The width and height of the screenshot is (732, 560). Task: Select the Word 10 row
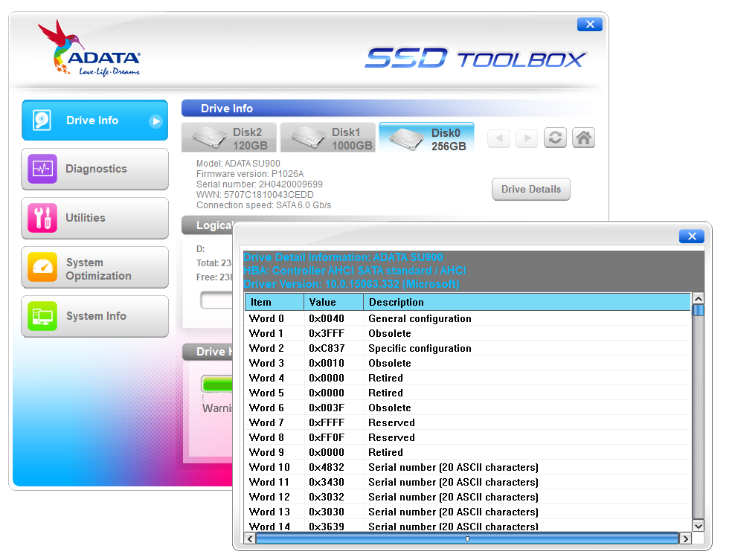468,468
